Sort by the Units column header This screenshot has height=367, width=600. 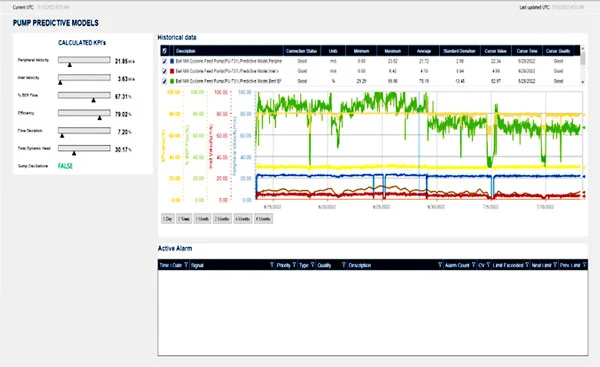(333, 51)
